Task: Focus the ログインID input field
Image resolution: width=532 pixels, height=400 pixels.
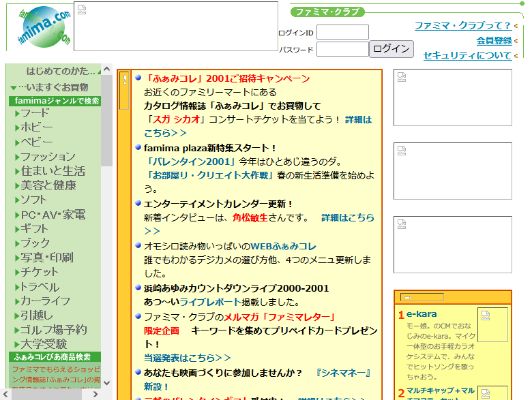Action: [342, 32]
